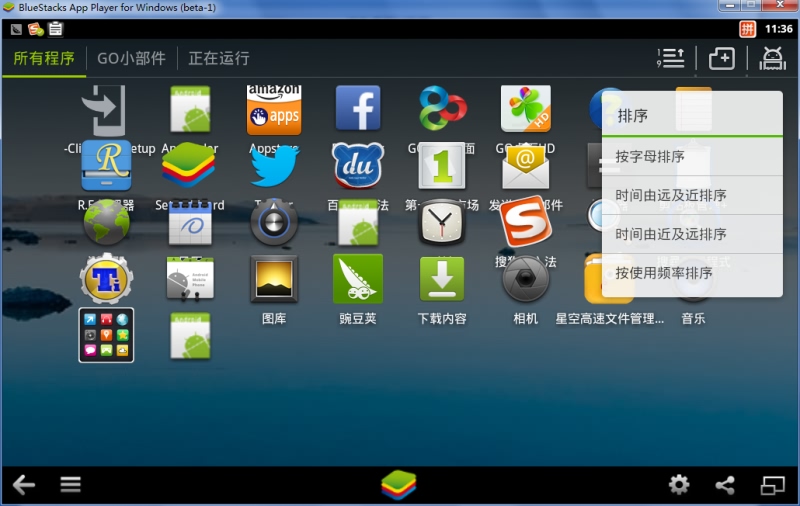800x506 pixels.
Task: Open the Amazon Appstore app
Action: (x=274, y=109)
